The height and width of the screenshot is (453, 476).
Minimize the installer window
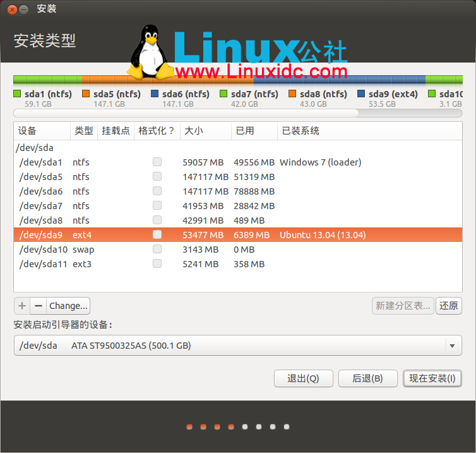pos(24,9)
